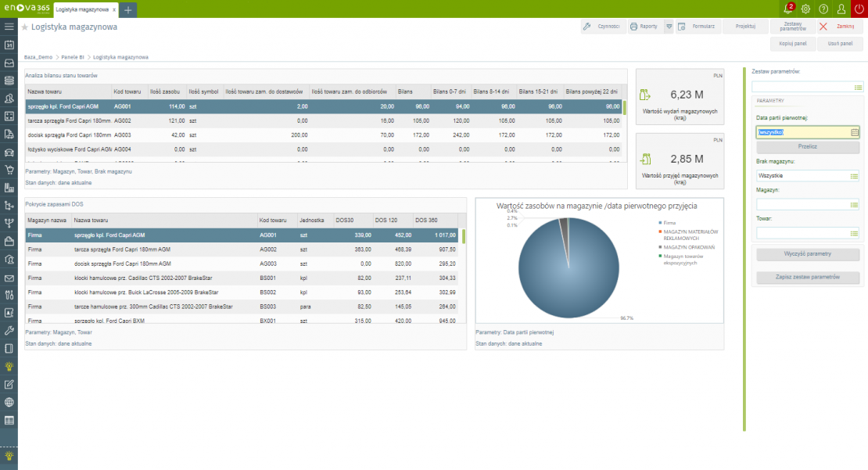The image size is (868, 470).
Task: Expand the Raporty dropdown arrow
Action: coord(669,27)
